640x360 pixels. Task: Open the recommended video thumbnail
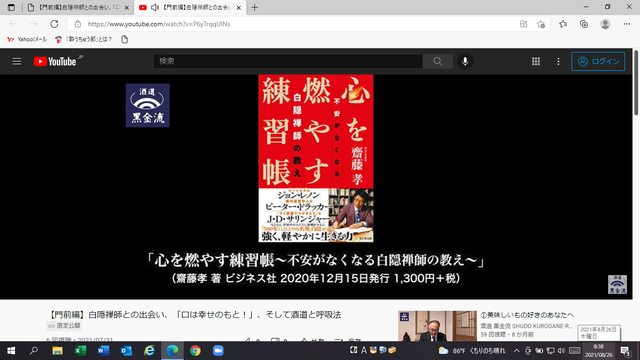click(437, 326)
